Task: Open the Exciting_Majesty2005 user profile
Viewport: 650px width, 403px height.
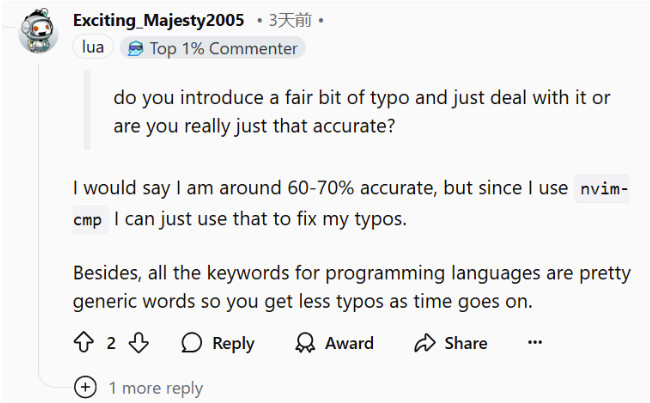Action: (x=158, y=20)
